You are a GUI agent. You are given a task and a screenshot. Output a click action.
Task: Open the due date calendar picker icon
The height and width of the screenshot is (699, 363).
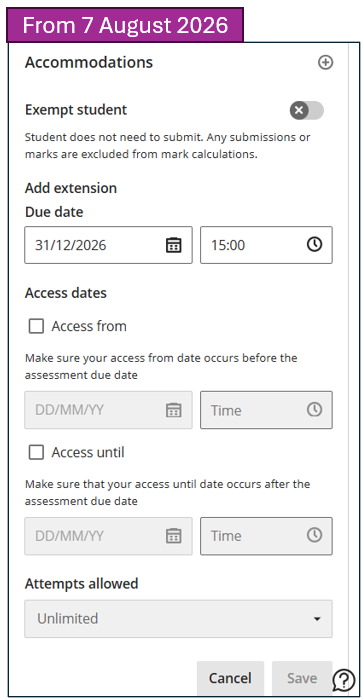click(173, 245)
